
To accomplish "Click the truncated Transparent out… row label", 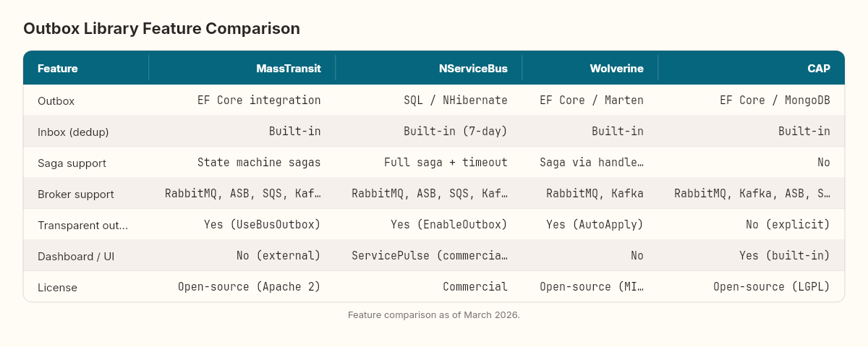I will pos(82,225).
